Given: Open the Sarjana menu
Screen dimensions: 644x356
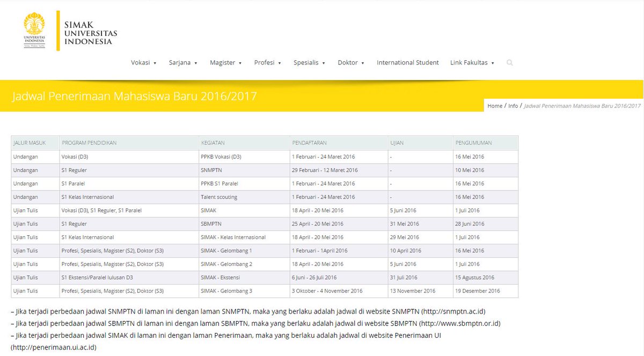Looking at the screenshot, I should (x=184, y=63).
